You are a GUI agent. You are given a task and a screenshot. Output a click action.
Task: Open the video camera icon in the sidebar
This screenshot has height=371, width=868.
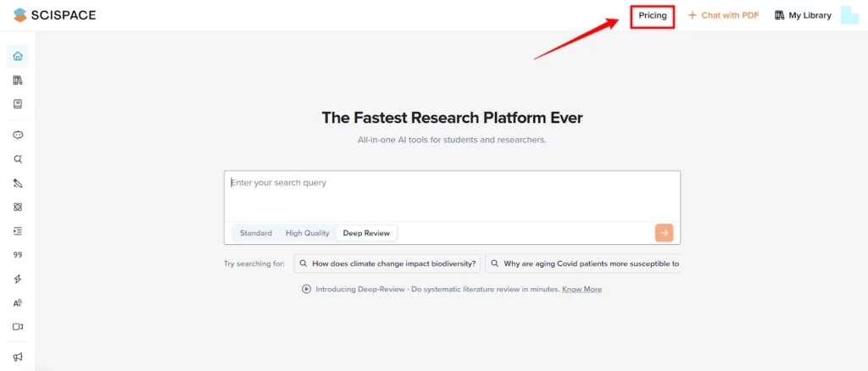click(18, 326)
